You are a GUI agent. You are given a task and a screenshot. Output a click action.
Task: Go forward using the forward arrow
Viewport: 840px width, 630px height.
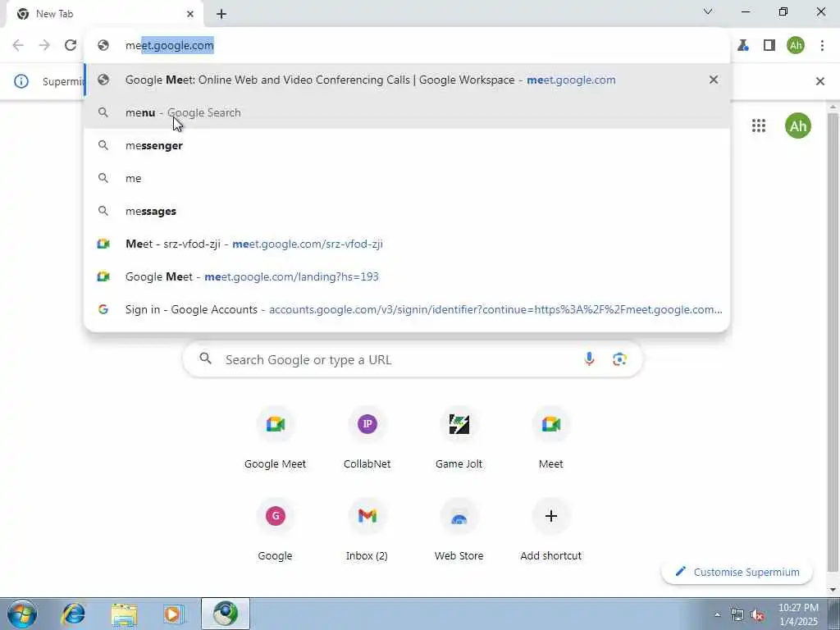tap(44, 46)
